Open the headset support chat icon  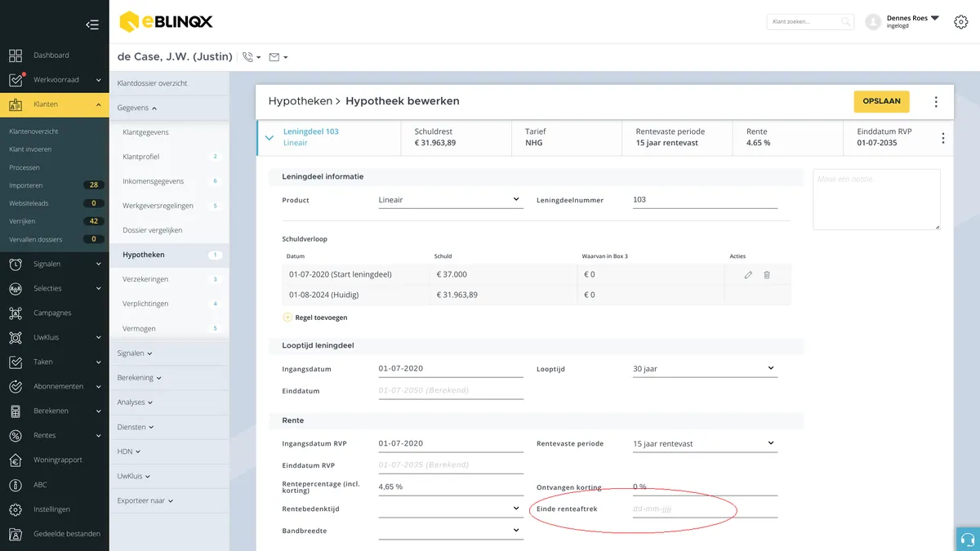coord(968,539)
